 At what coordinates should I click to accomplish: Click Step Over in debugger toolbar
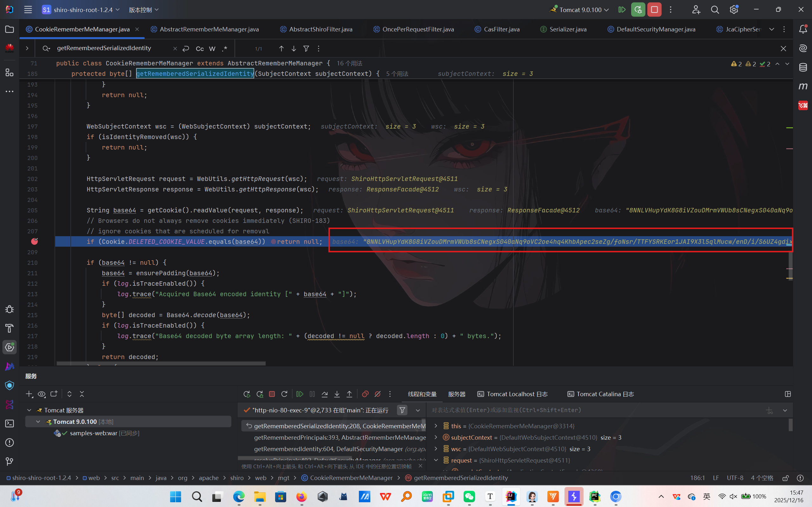(x=324, y=394)
